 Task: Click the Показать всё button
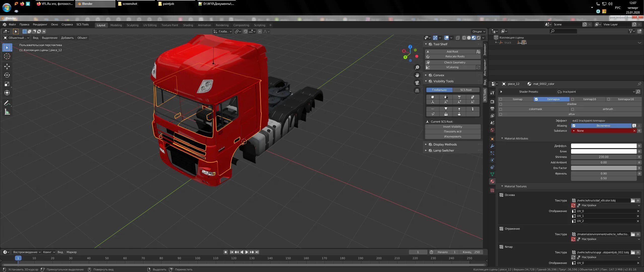click(453, 131)
